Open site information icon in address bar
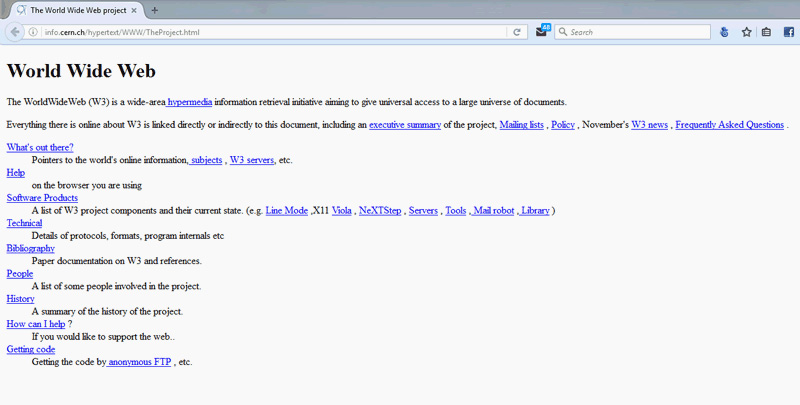800x405 pixels. tap(33, 32)
